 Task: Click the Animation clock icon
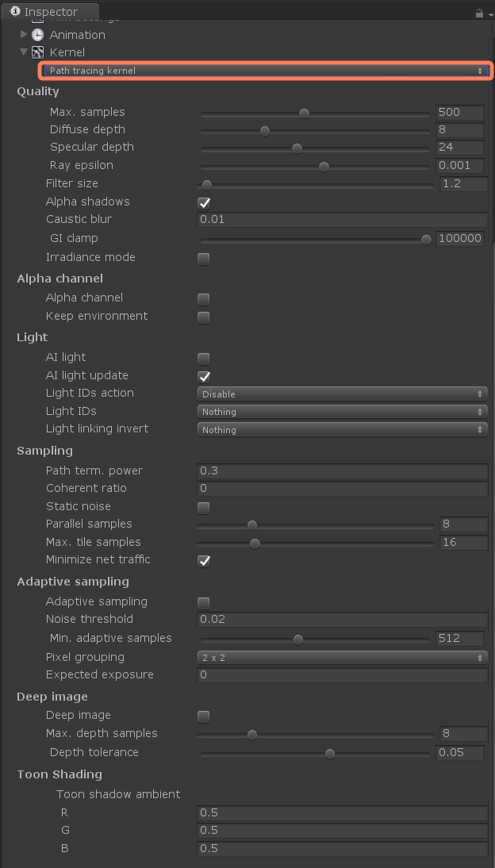click(37, 35)
